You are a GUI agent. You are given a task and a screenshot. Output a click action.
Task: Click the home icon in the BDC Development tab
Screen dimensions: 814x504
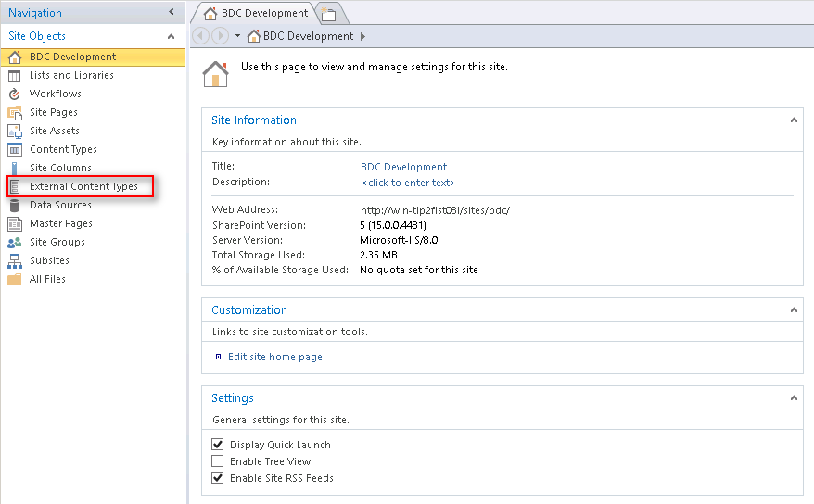(x=210, y=14)
